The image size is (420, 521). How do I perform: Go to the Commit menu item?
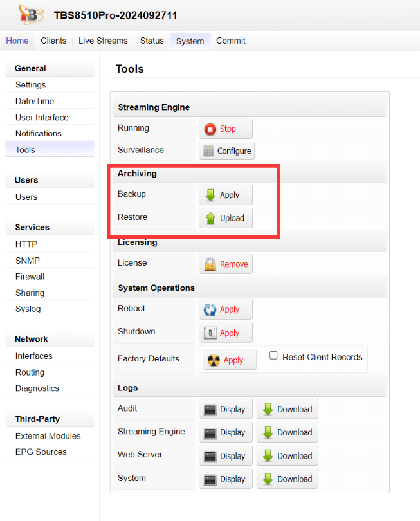[x=230, y=41]
